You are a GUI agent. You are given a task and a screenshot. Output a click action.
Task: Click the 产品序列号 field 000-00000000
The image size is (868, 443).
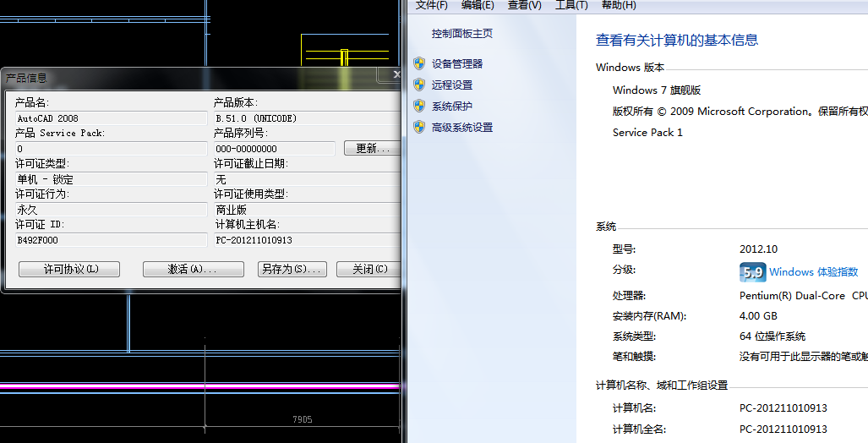(x=275, y=149)
